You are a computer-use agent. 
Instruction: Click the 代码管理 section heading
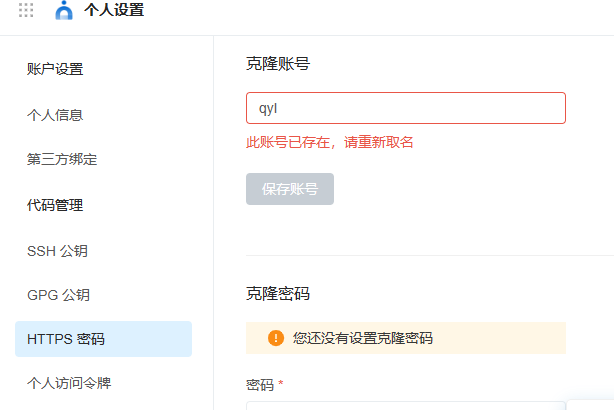55,205
